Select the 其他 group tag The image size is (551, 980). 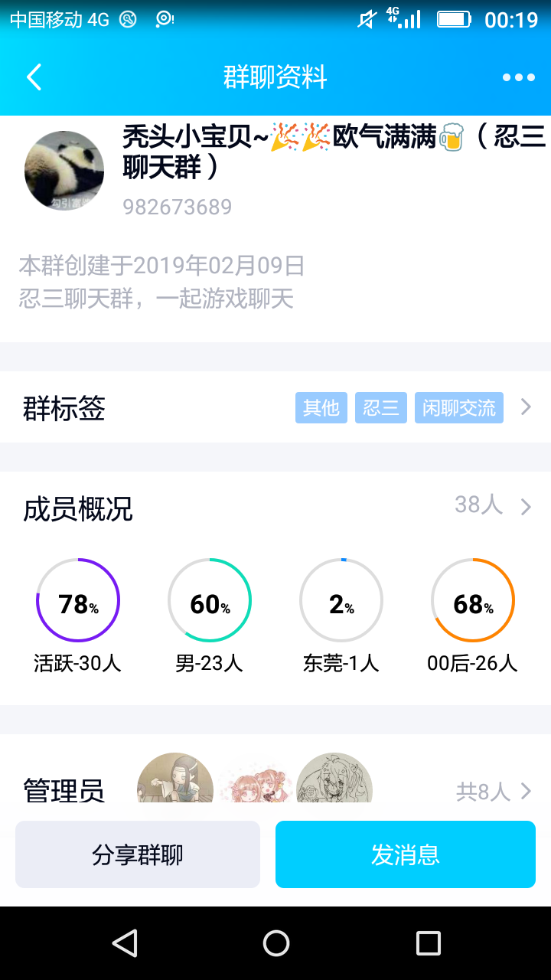pos(321,407)
